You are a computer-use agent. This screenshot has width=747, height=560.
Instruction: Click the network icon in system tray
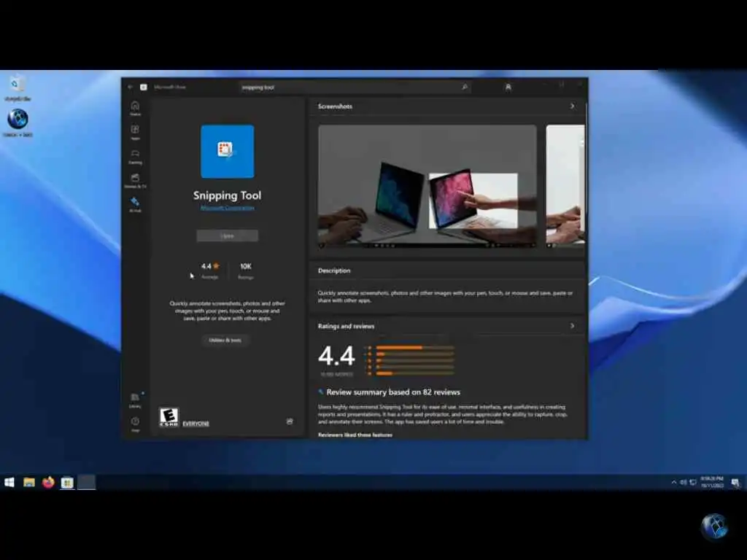click(x=693, y=483)
